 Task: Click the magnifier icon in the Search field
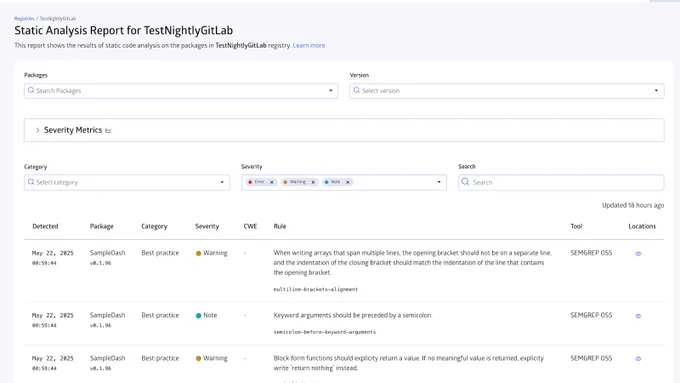(465, 182)
